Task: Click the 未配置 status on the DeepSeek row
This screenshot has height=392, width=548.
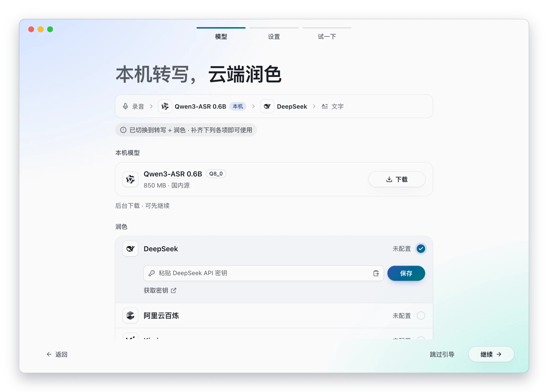Action: pyautogui.click(x=402, y=249)
